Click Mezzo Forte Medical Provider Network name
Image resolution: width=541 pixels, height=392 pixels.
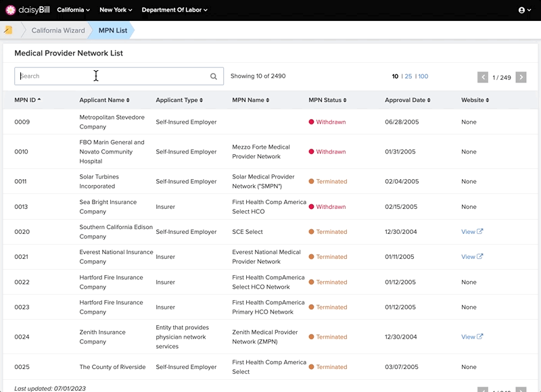261,151
